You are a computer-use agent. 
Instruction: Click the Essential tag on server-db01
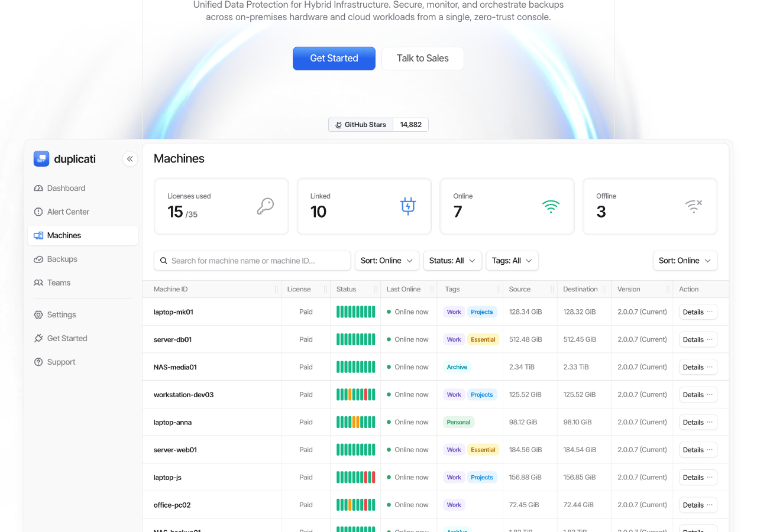(x=483, y=339)
